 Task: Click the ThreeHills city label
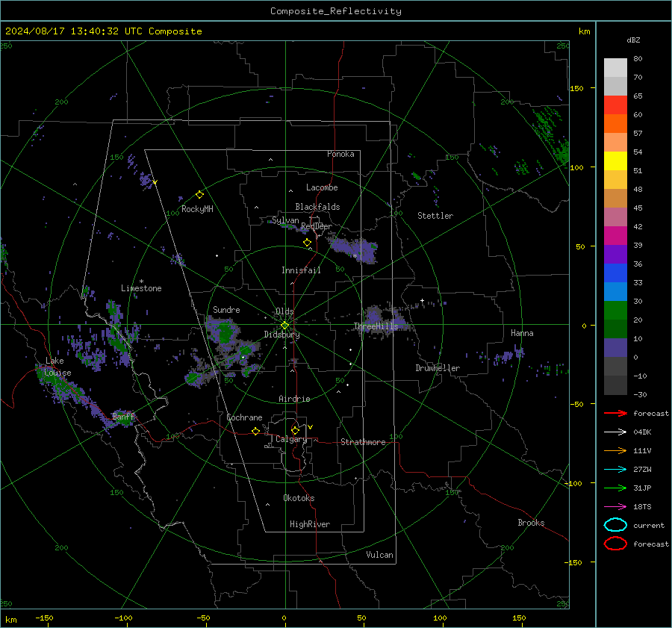click(x=376, y=326)
